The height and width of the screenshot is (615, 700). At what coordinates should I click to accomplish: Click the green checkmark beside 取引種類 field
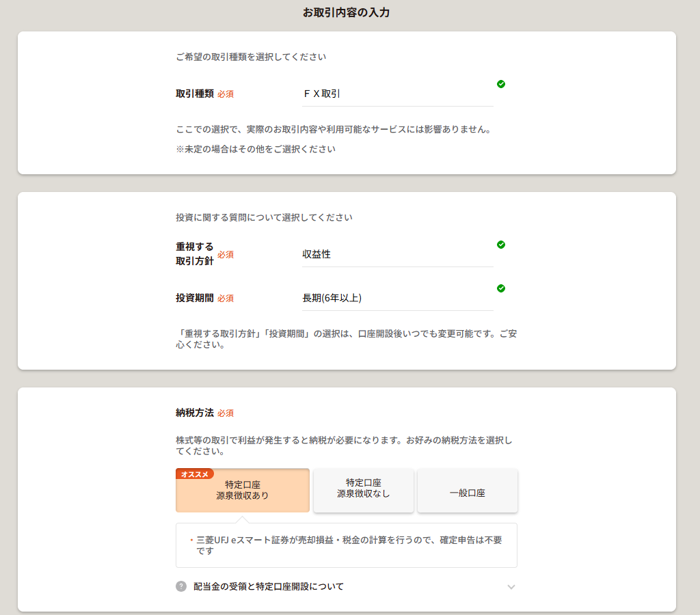[x=501, y=84]
